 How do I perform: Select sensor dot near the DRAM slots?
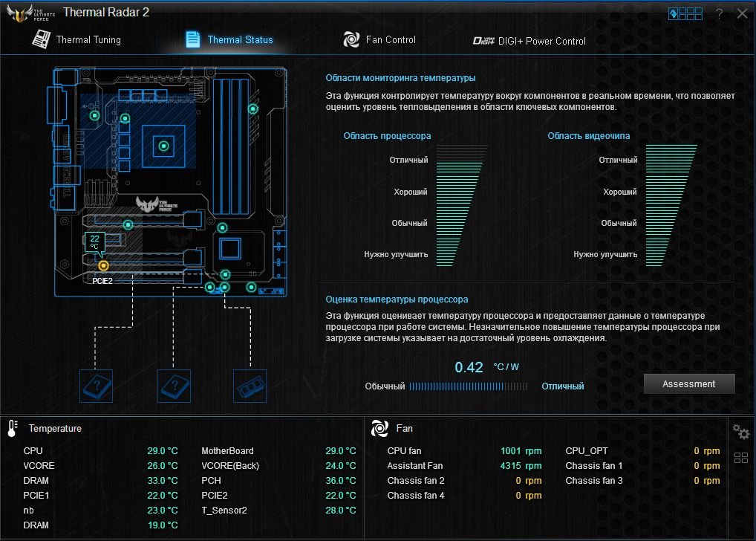coord(253,109)
